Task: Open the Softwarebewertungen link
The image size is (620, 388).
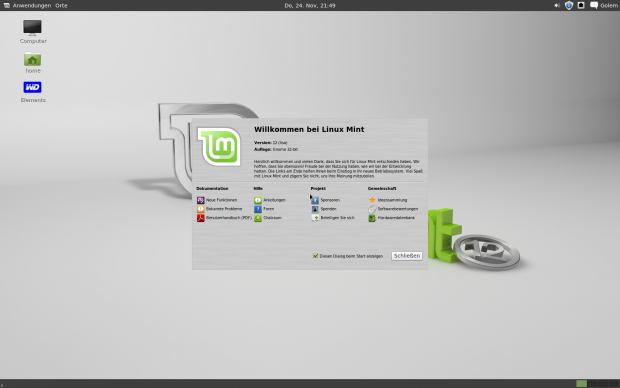Action: click(398, 209)
